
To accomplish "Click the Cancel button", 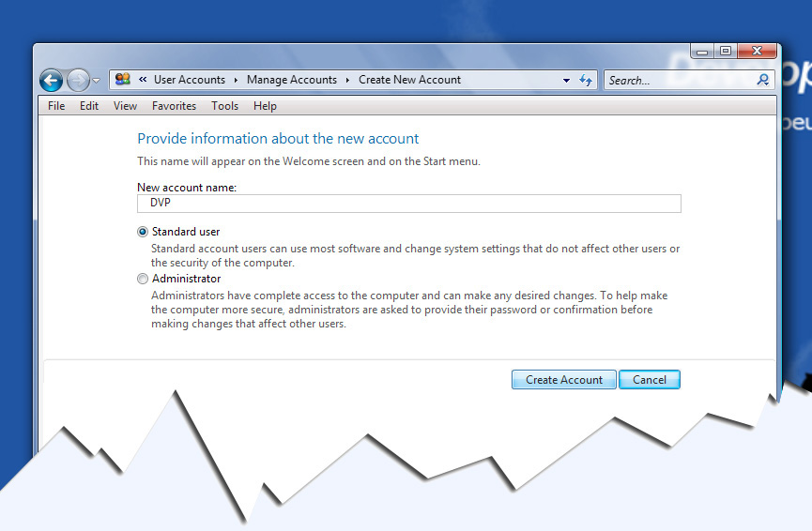I will point(649,380).
